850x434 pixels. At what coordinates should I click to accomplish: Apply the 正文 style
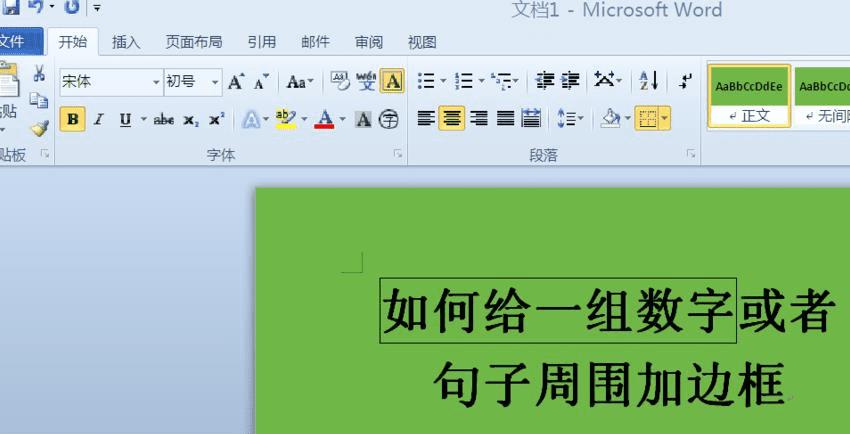point(749,96)
